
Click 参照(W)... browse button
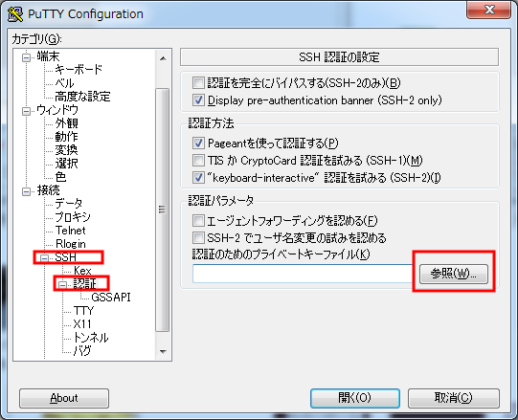[454, 274]
